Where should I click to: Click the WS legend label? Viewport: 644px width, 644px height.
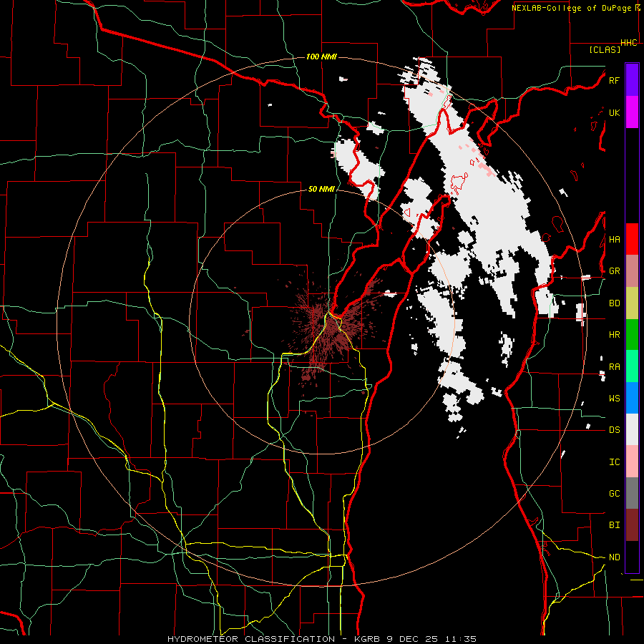point(614,399)
